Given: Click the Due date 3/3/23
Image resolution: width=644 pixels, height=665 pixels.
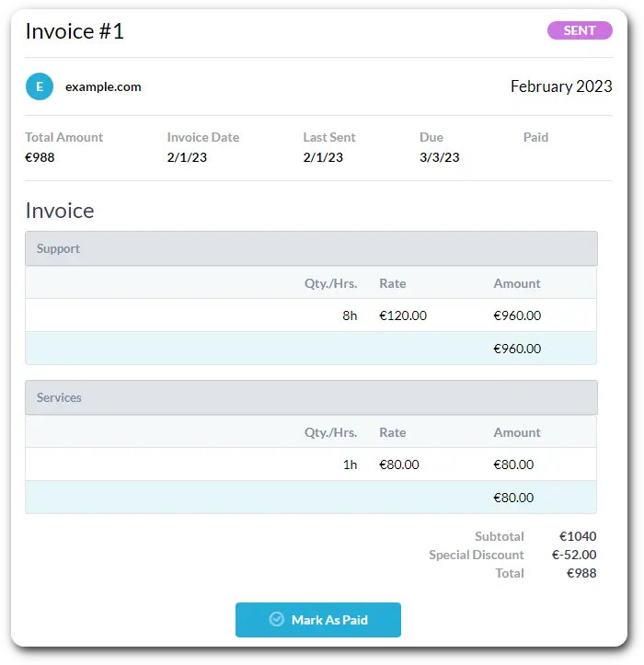Looking at the screenshot, I should (x=439, y=157).
